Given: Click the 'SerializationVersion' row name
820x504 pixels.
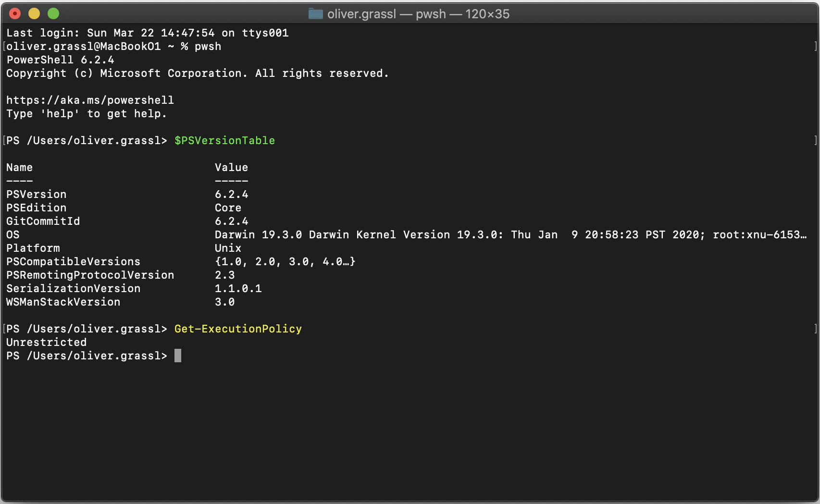Looking at the screenshot, I should coord(73,289).
